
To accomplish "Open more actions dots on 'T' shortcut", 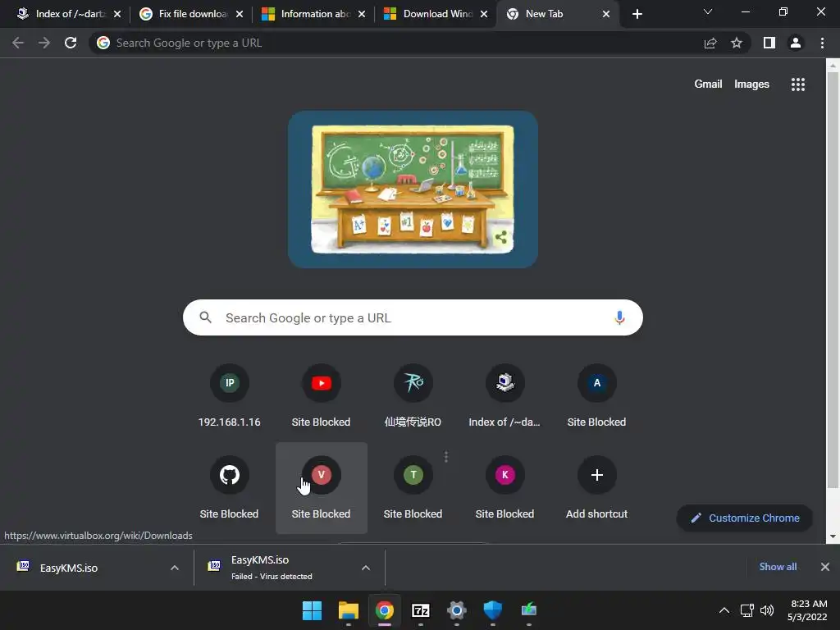I will [x=446, y=456].
